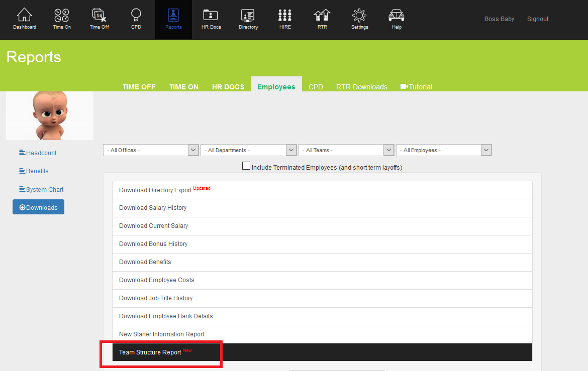
Task: Expand the All Teams dropdown
Action: (x=346, y=150)
